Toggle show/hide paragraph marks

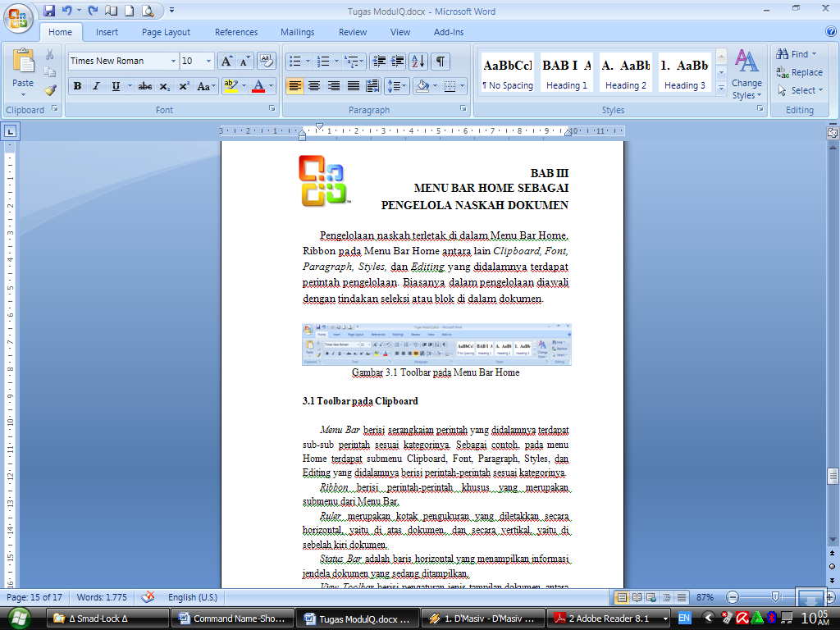[x=440, y=61]
